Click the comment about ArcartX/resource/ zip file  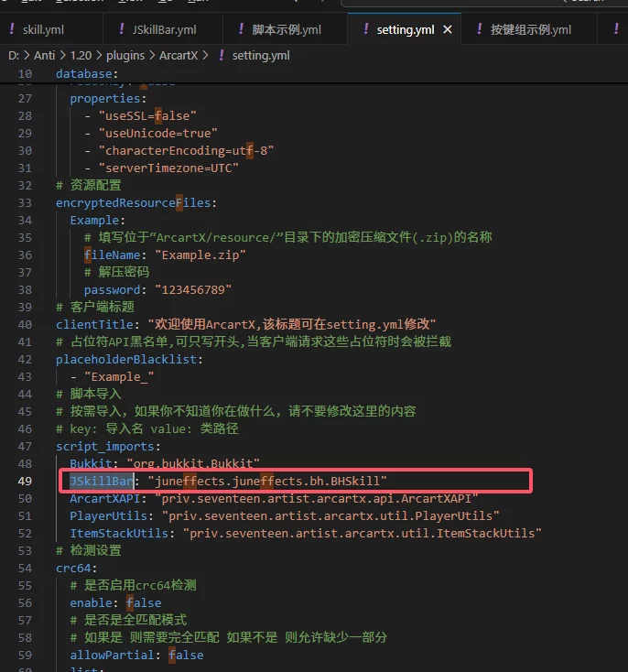(288, 237)
